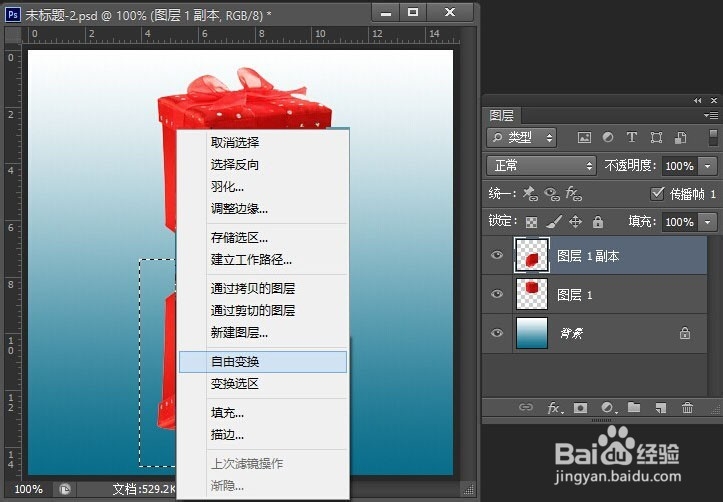
Task: Open the opacity slider dropdown arrow
Action: tap(708, 166)
